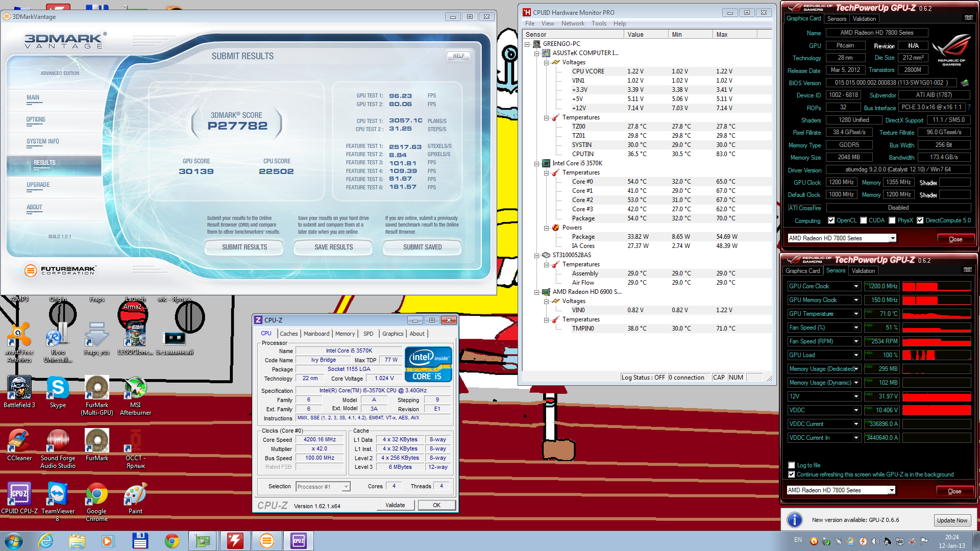Open the Skype desktop shortcut

point(58,391)
